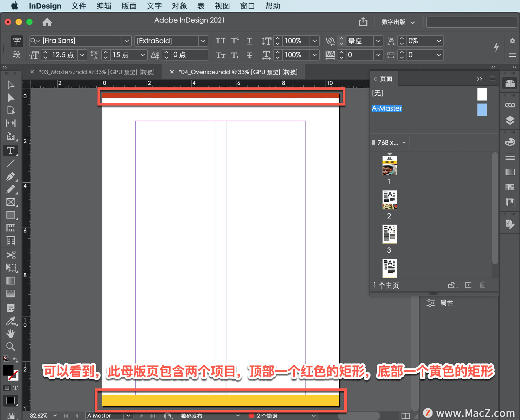Select the Gradient Feather tool
520x420 pixels.
point(11,293)
